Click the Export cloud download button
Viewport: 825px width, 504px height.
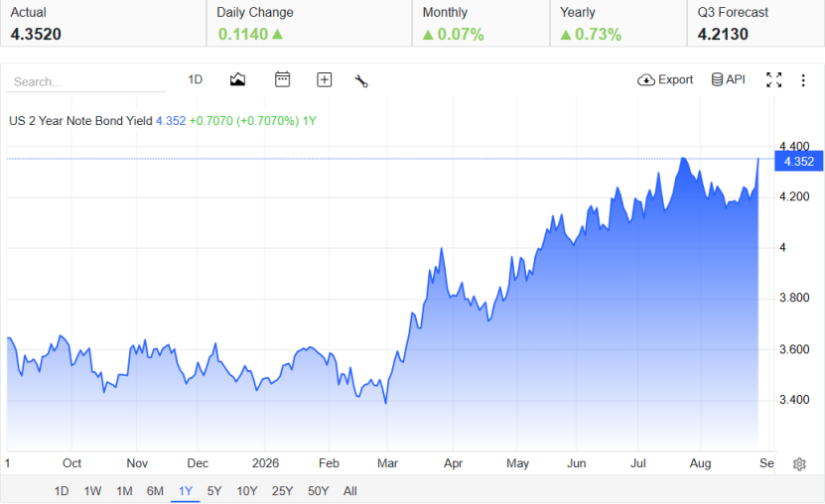coord(665,80)
